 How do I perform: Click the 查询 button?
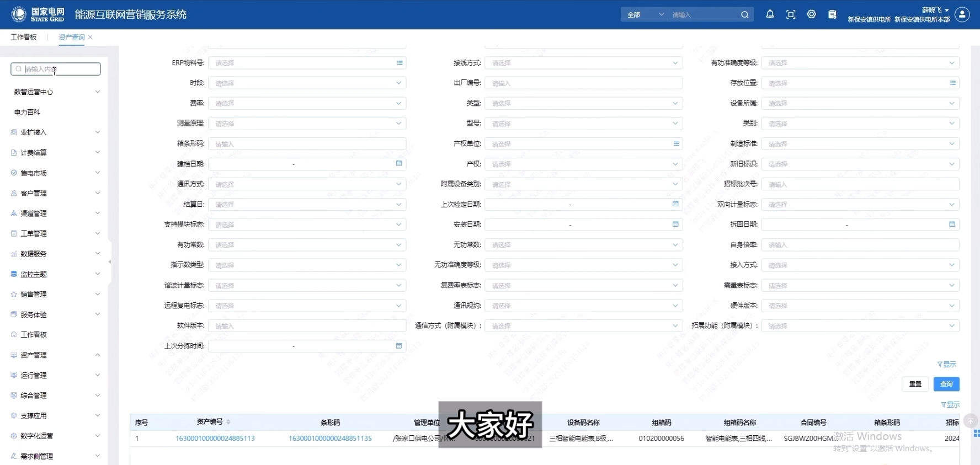click(946, 384)
